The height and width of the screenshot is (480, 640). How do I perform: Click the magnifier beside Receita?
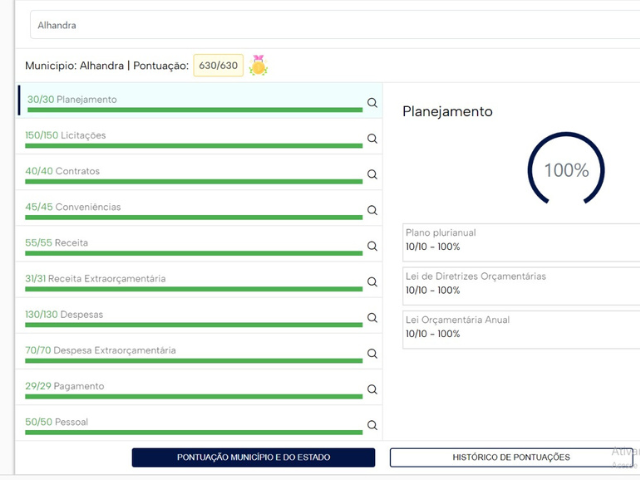pos(372,246)
